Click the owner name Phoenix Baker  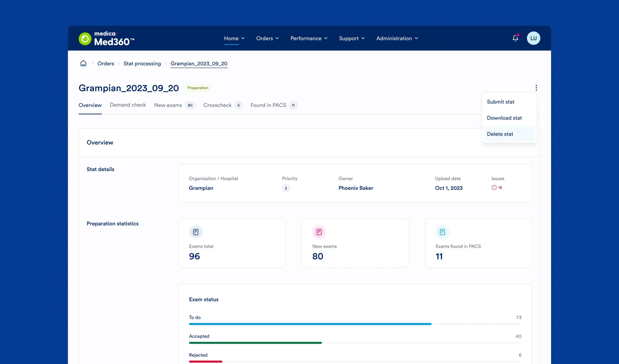(x=356, y=188)
